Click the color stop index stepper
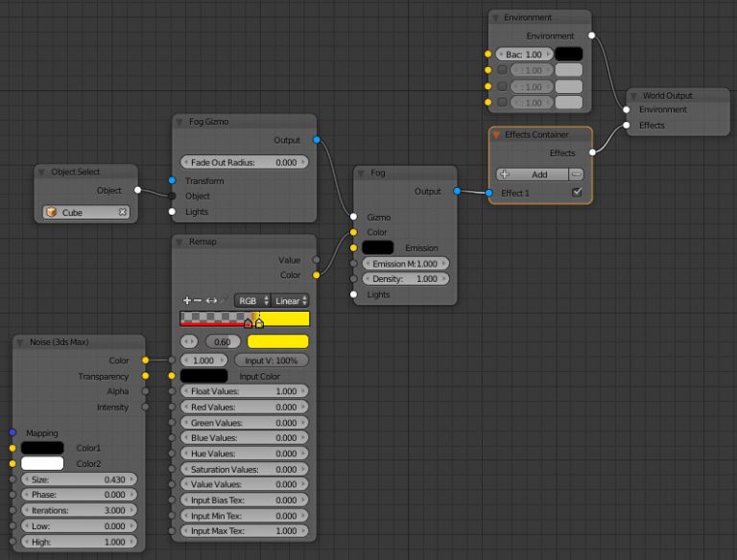This screenshot has width=737, height=560. pyautogui.click(x=189, y=341)
